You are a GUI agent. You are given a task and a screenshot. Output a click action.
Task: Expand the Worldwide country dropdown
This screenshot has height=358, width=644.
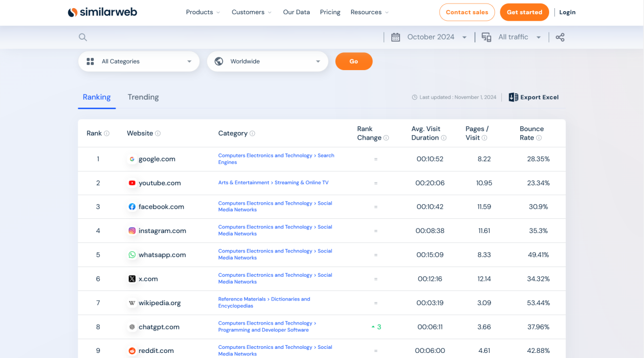267,61
